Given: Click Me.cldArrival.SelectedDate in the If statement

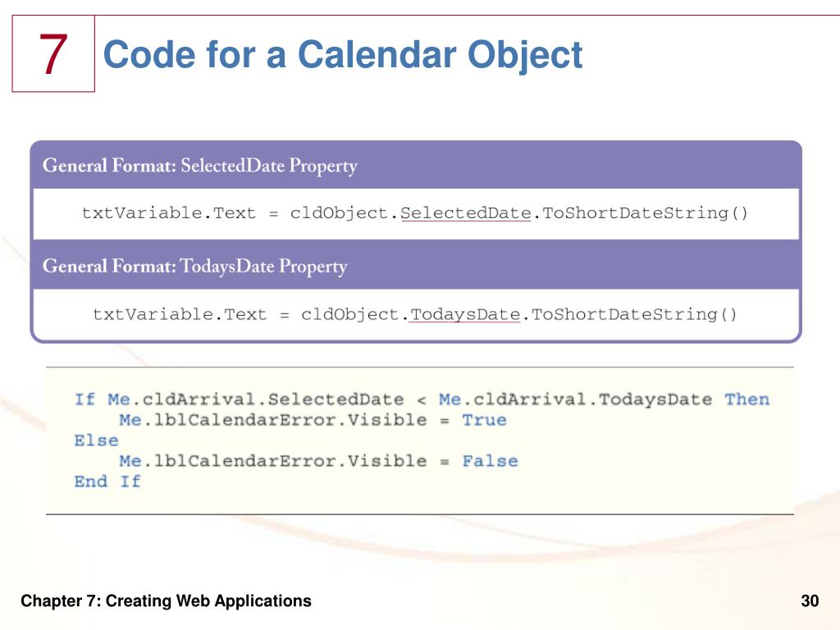Looking at the screenshot, I should coord(256,399).
